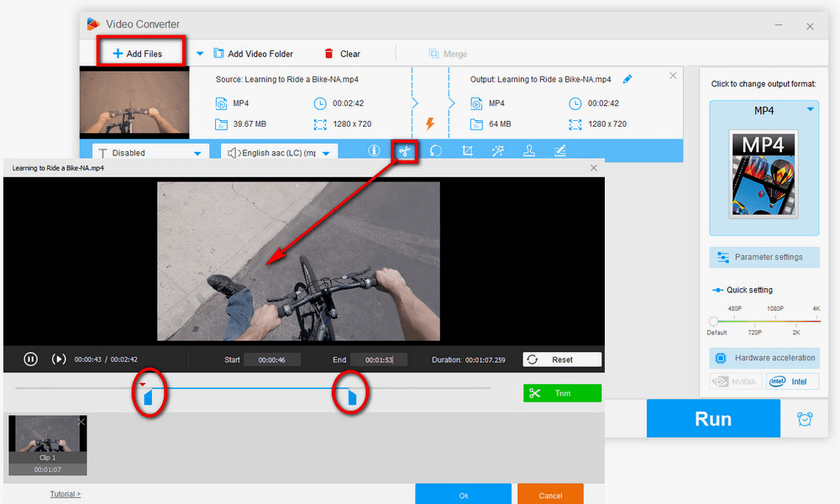
Task: Open Parameter settings
Action: [764, 257]
